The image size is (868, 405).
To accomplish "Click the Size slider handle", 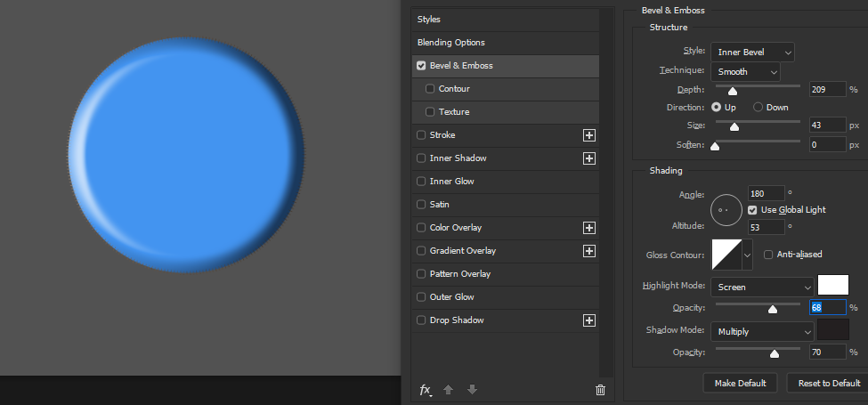I will (x=734, y=127).
